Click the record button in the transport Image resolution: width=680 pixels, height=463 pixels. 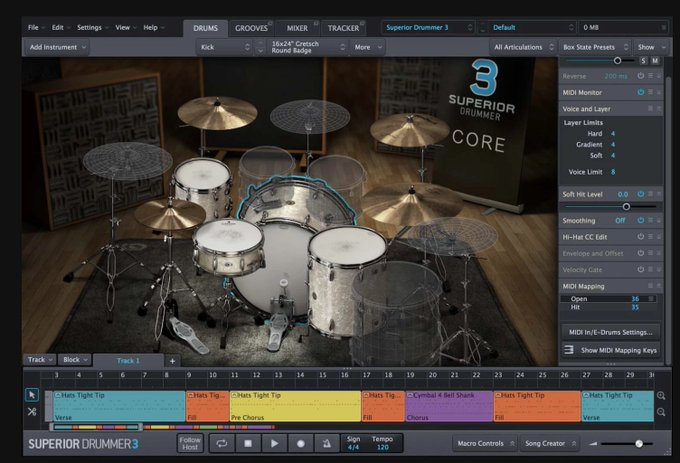301,443
